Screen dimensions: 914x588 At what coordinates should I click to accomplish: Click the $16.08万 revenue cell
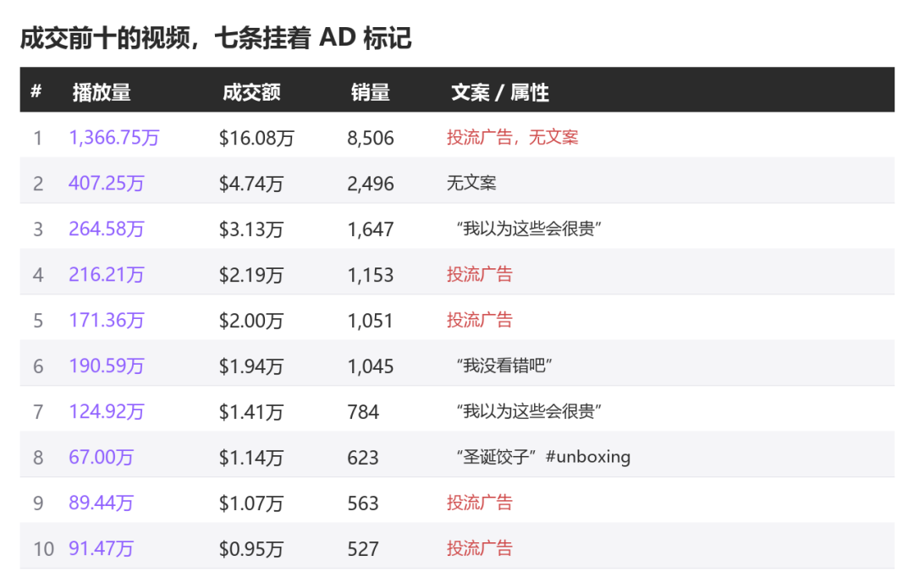coord(256,138)
